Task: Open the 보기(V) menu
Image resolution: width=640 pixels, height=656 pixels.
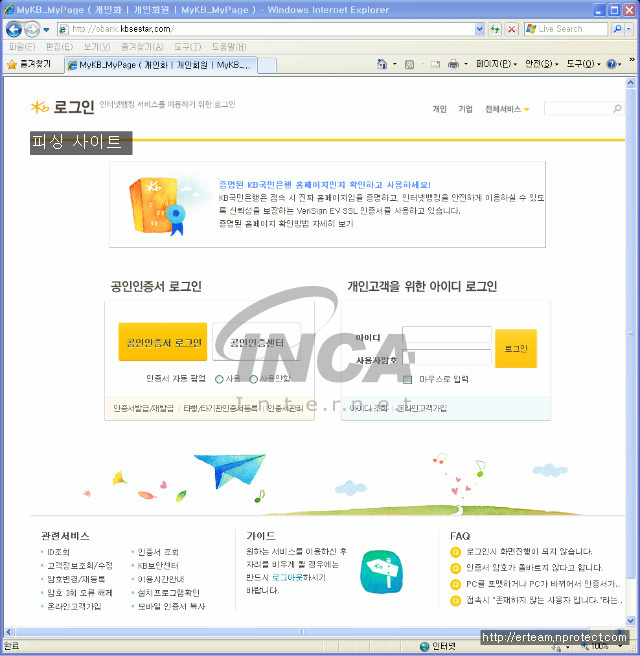Action: [x=96, y=47]
